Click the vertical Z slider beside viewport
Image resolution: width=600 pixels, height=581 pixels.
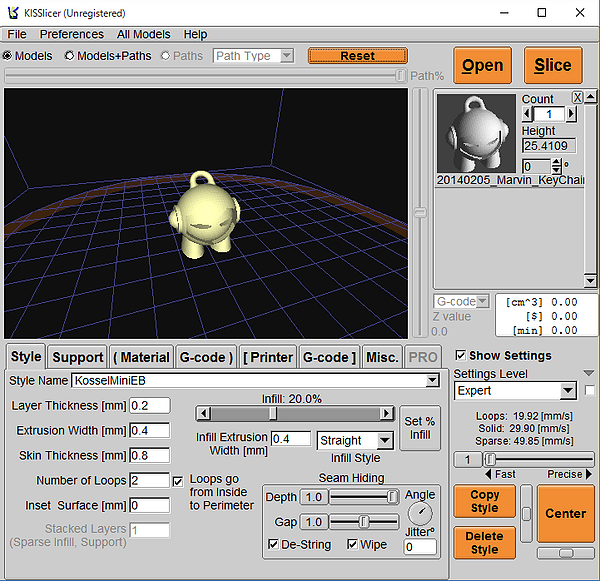pyautogui.click(x=421, y=213)
